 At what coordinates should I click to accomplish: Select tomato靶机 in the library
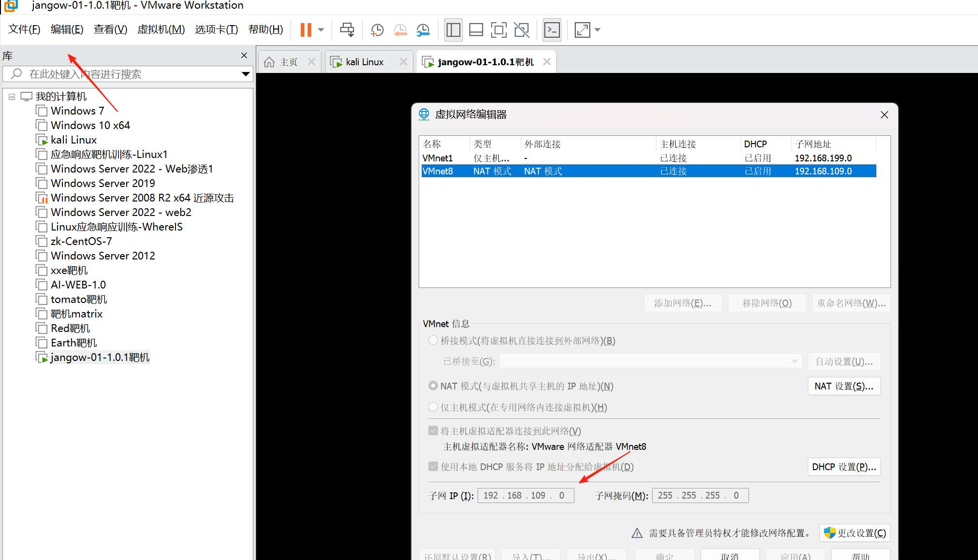click(79, 300)
